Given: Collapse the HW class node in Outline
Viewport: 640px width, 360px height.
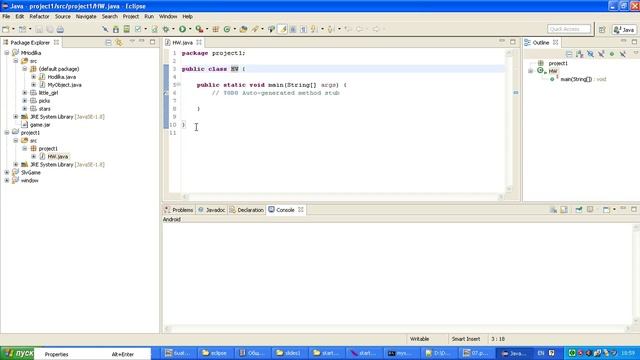Looking at the screenshot, I should click(x=531, y=71).
